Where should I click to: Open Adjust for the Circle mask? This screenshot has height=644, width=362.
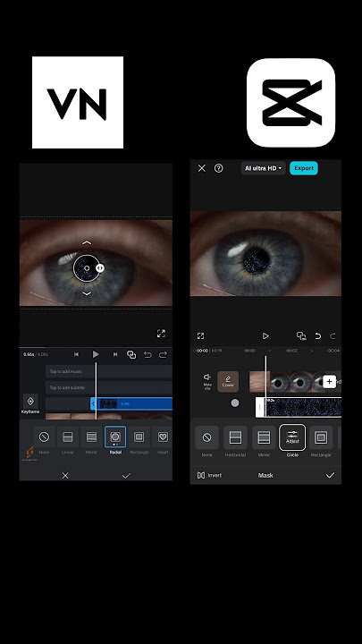(x=292, y=437)
